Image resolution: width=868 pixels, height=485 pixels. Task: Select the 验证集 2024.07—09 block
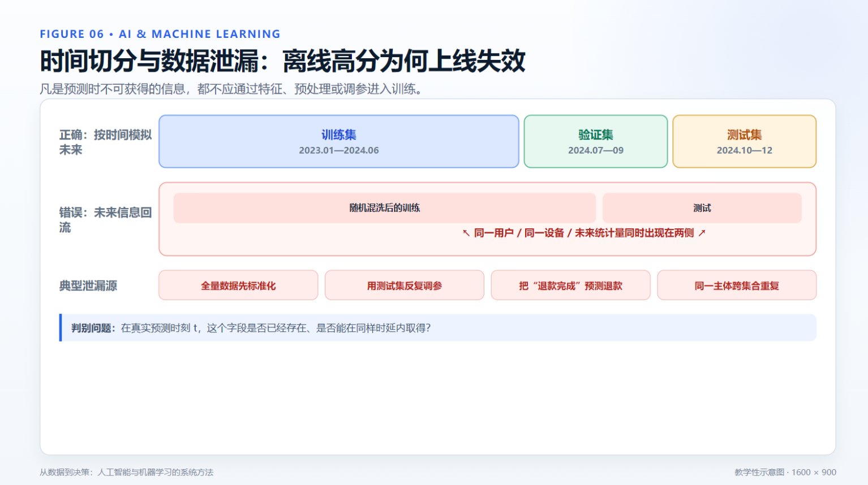click(596, 141)
